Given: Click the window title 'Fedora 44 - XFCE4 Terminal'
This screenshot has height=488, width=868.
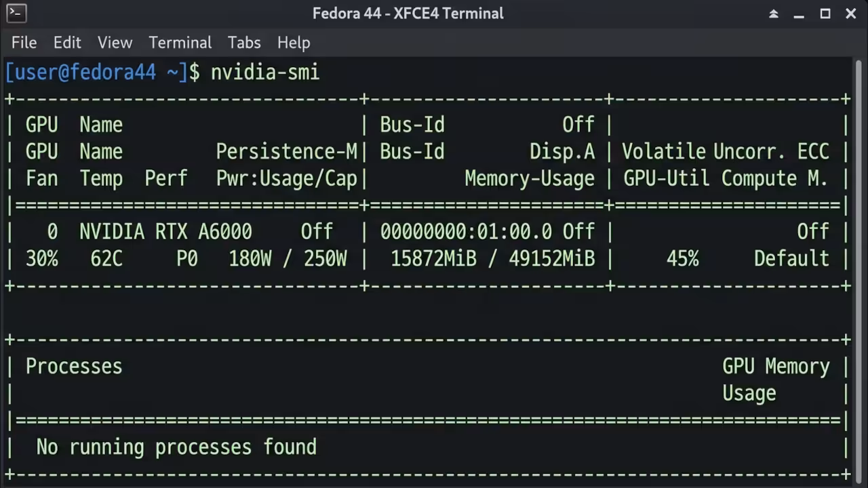Looking at the screenshot, I should tap(408, 14).
